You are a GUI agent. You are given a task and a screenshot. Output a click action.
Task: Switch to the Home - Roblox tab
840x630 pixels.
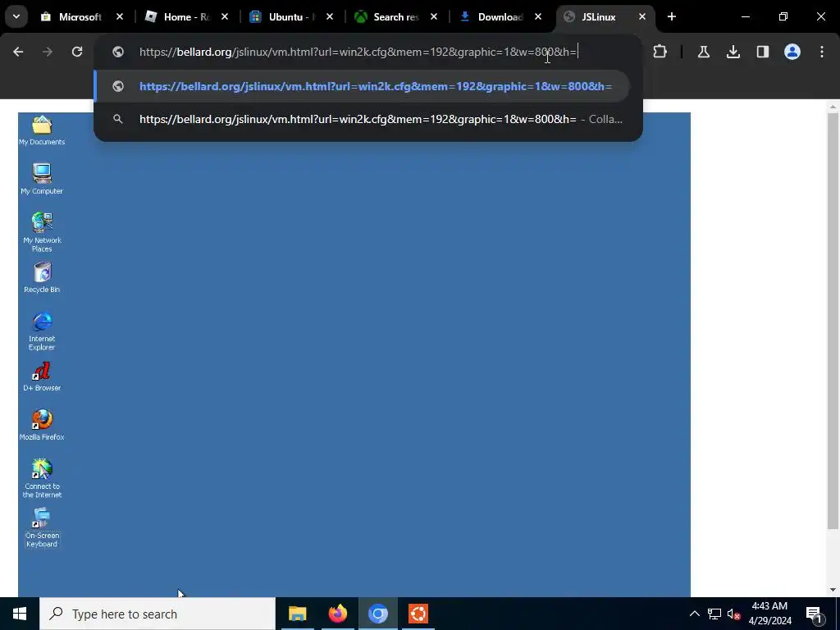point(186,16)
